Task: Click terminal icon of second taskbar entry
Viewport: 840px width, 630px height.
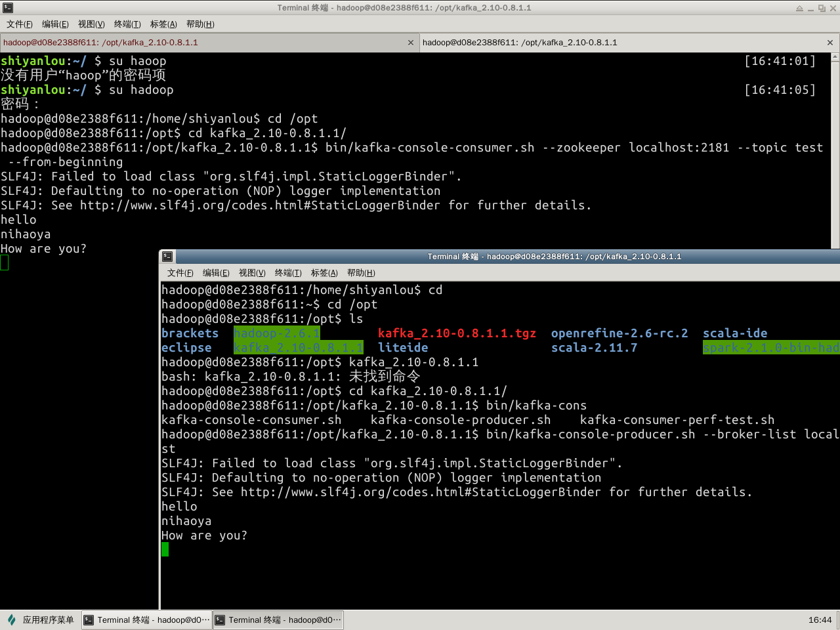Action: pyautogui.click(x=220, y=619)
